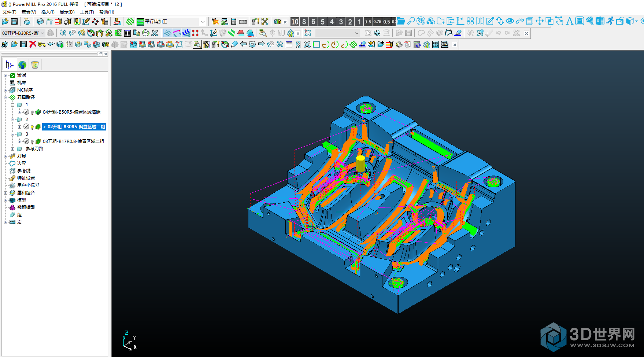Select view preset button 10
This screenshot has width=644, height=357.
pos(295,22)
